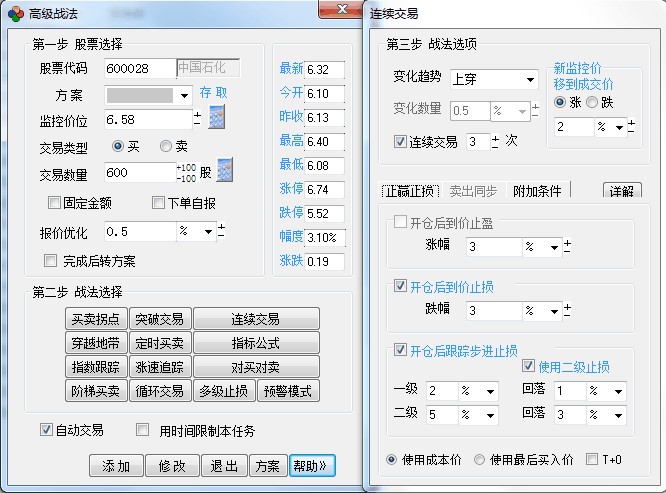Click the +100/-100 quantity stepper
Screen dimensions: 666x493
tap(186, 172)
